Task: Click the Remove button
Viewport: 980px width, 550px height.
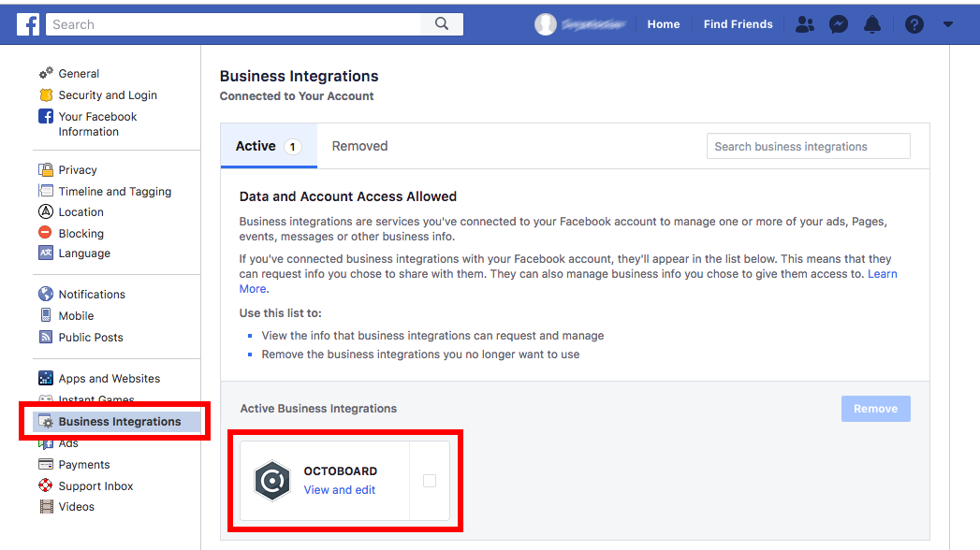Action: tap(875, 408)
